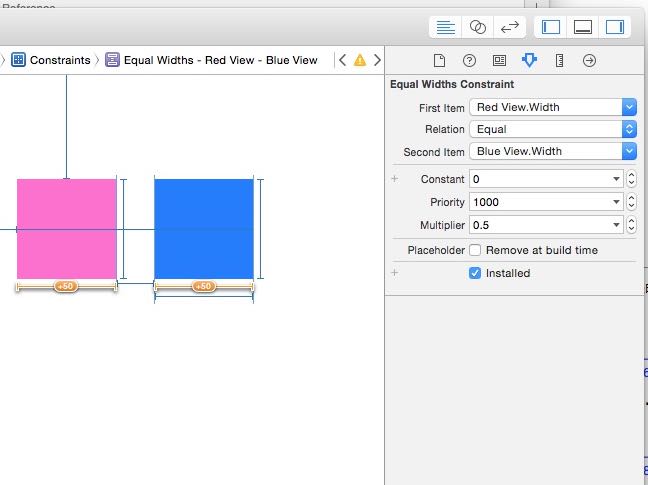The width and height of the screenshot is (648, 485).
Task: Open the File inspector
Action: coord(439,61)
